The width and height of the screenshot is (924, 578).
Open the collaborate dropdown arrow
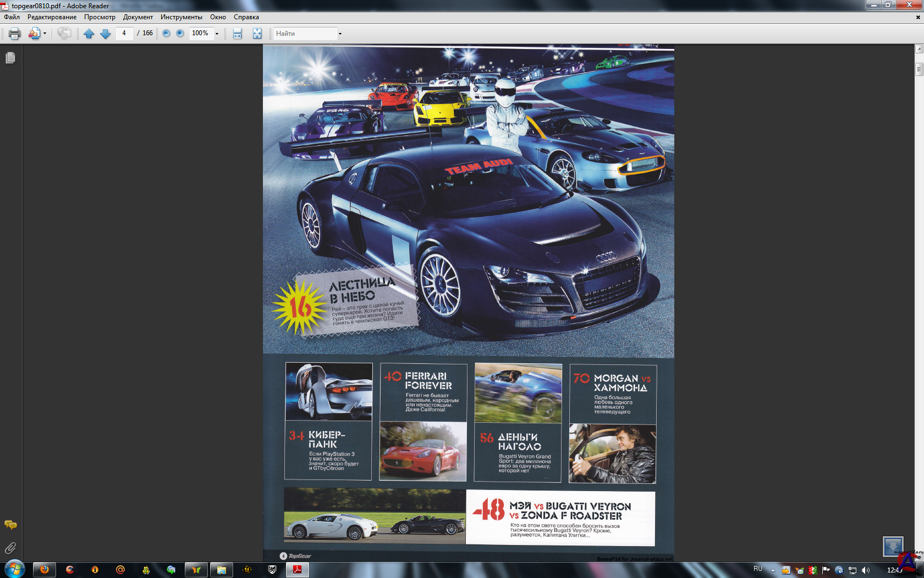(x=45, y=34)
